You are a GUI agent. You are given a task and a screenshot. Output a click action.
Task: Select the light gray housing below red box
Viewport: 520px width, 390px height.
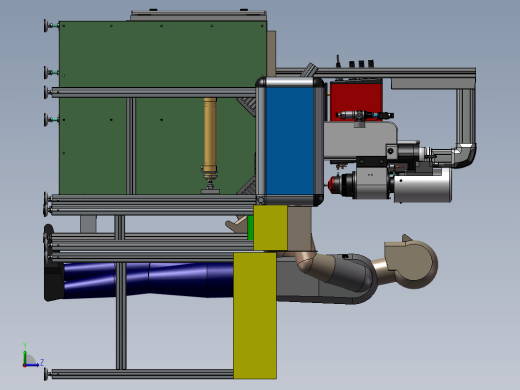pos(360,140)
